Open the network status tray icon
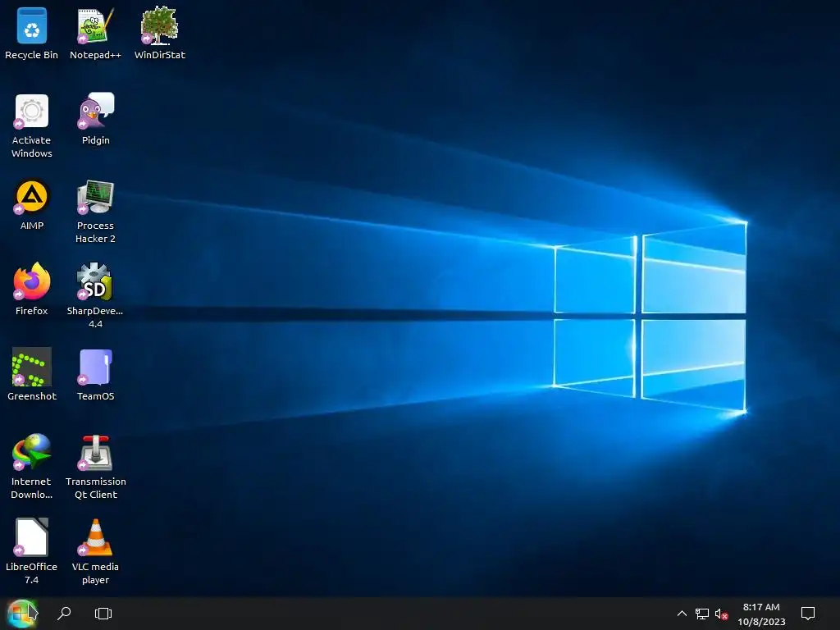Image resolution: width=840 pixels, height=630 pixels. (702, 614)
